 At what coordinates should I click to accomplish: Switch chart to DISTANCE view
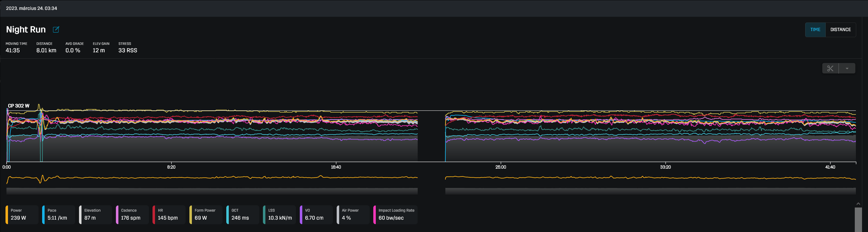(840, 30)
